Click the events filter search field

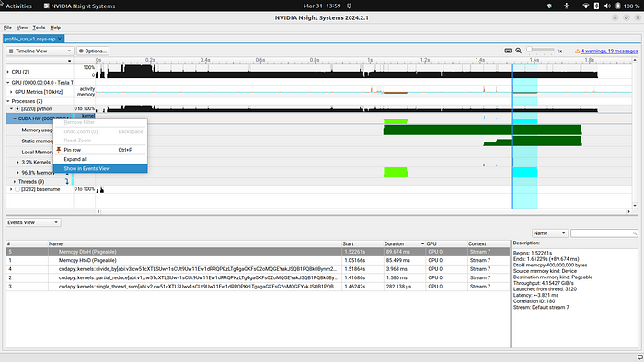pos(604,233)
